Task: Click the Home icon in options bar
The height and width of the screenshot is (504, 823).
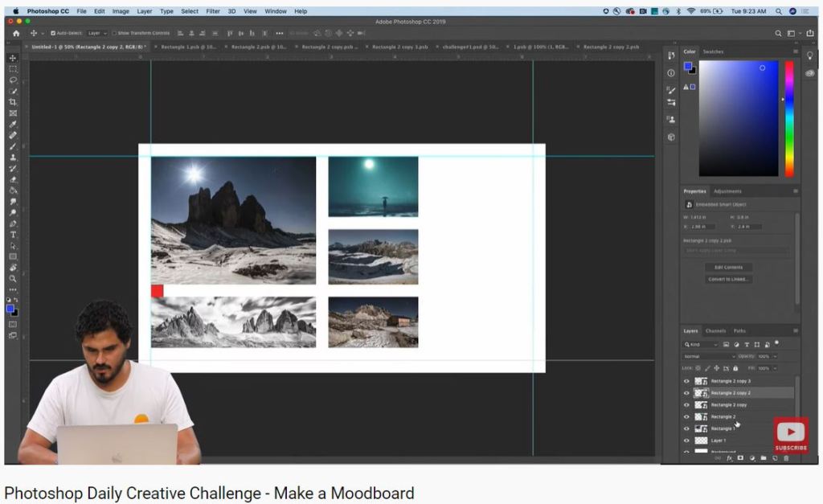Action: [16, 33]
